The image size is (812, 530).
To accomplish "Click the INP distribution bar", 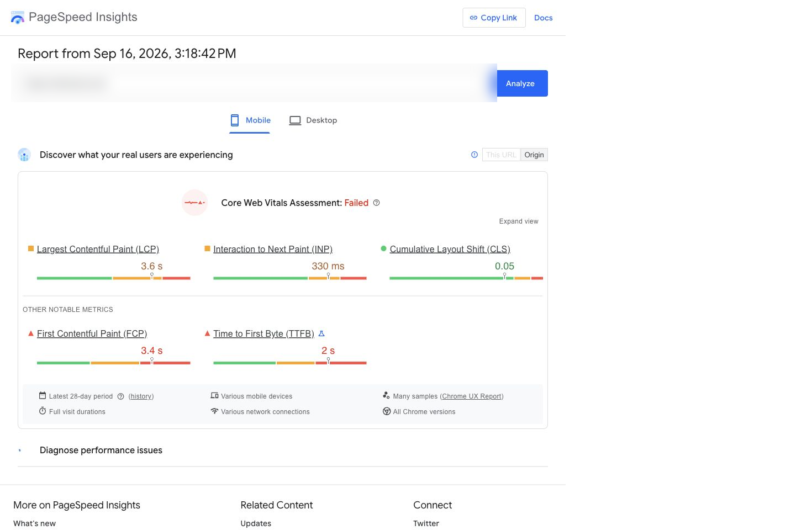I will coord(289,278).
